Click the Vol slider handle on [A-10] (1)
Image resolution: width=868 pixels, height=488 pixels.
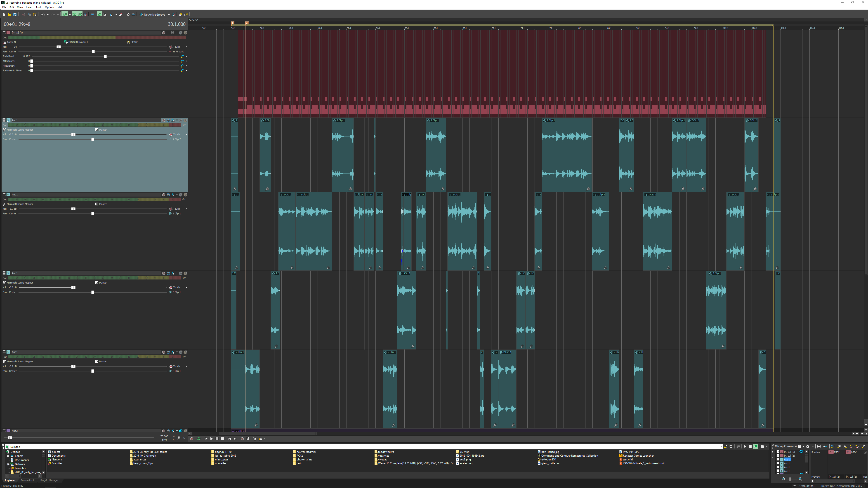(59, 47)
